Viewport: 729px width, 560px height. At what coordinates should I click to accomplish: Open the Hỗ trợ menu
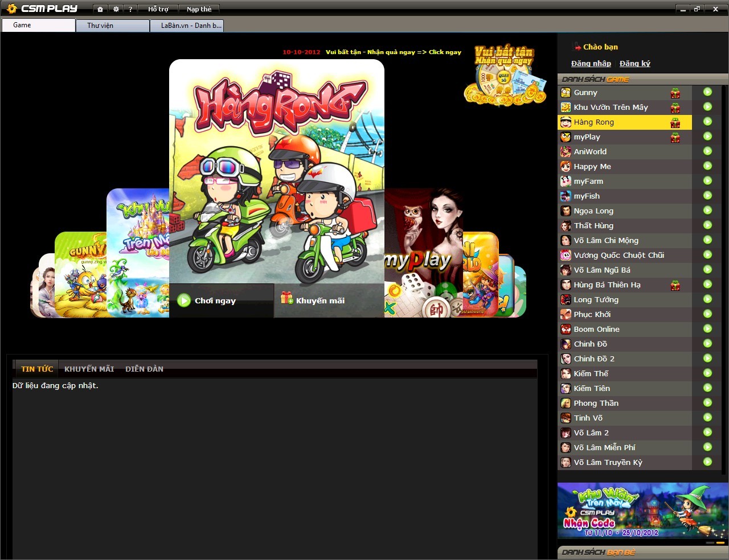[x=158, y=9]
